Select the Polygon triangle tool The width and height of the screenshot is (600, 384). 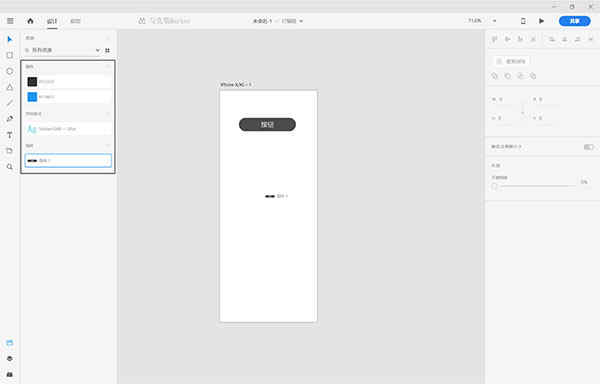point(10,87)
